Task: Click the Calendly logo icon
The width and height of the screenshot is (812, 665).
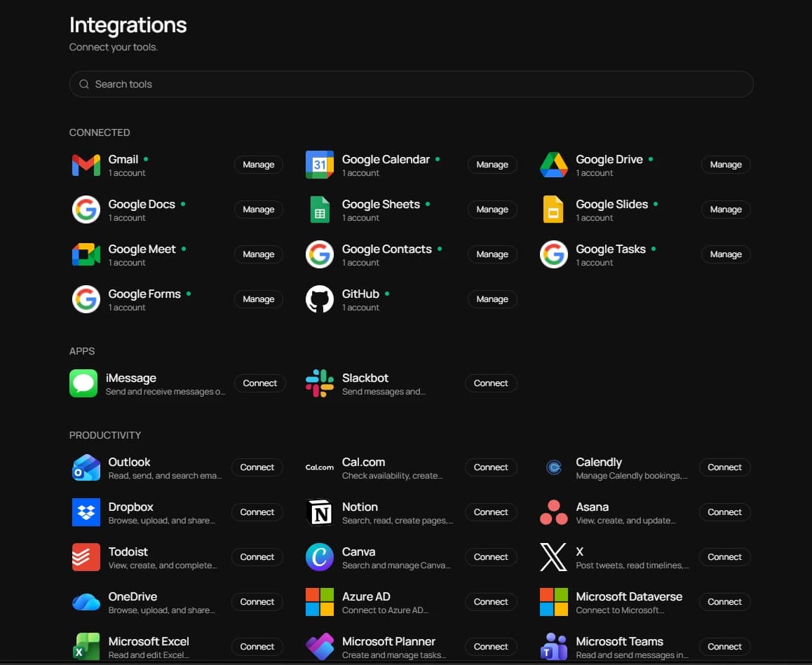Action: pyautogui.click(x=553, y=467)
